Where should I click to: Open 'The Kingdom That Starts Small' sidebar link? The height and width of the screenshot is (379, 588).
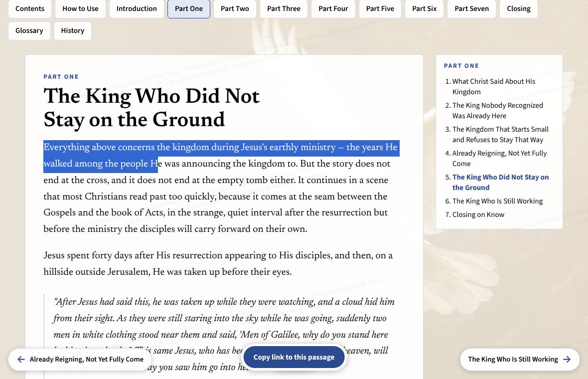click(x=500, y=134)
